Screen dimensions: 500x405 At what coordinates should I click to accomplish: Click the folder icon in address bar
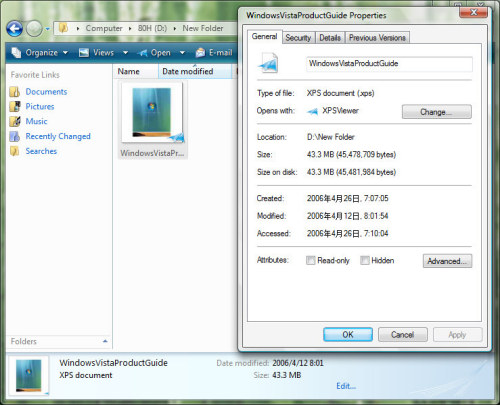pyautogui.click(x=63, y=28)
